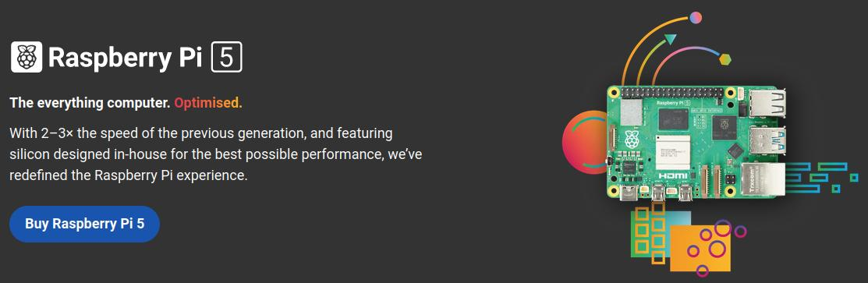Click the large red-orange gradient circle
The image size is (868, 283).
pos(585,143)
